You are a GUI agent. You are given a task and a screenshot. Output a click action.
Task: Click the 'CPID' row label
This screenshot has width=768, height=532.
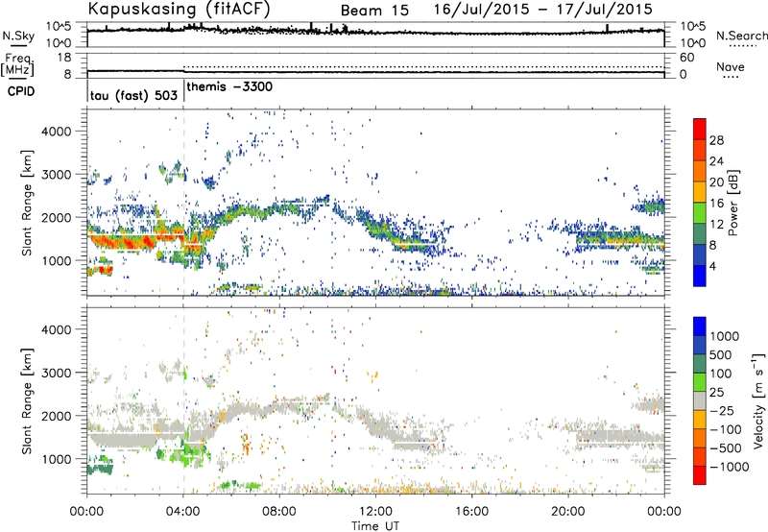click(x=21, y=91)
